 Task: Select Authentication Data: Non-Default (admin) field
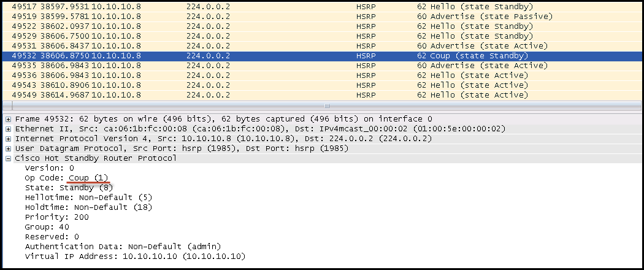(x=123, y=247)
